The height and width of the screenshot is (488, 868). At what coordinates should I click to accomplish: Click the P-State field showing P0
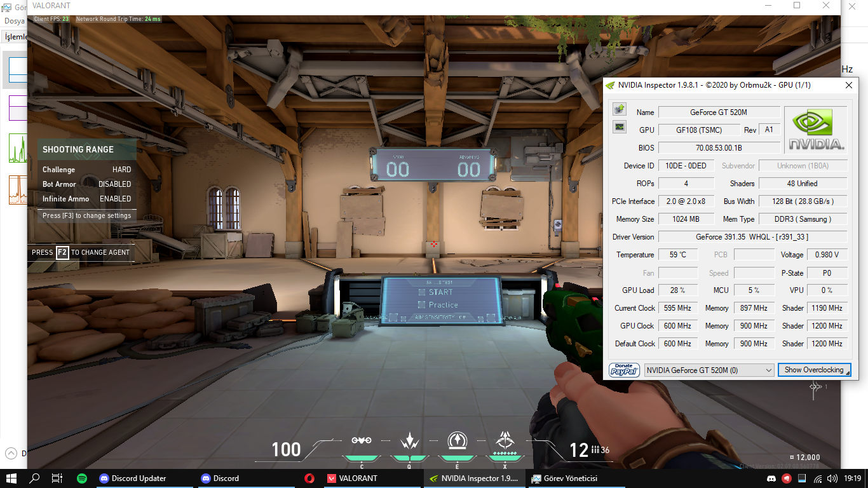(827, 273)
